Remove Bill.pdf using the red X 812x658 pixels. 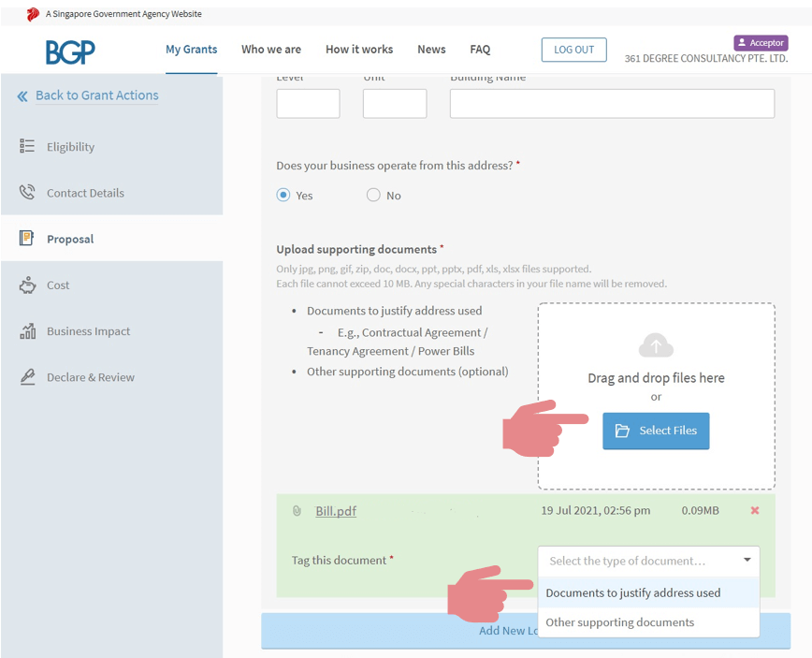[755, 511]
